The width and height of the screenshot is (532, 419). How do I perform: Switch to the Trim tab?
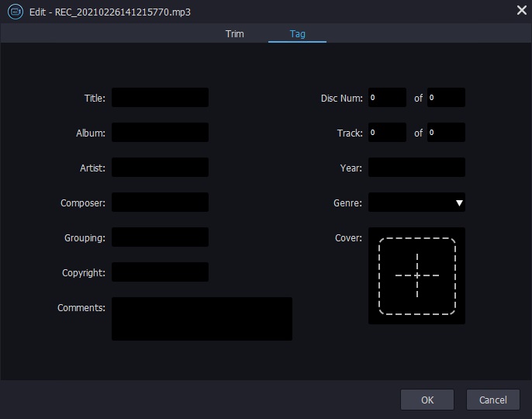(234, 33)
